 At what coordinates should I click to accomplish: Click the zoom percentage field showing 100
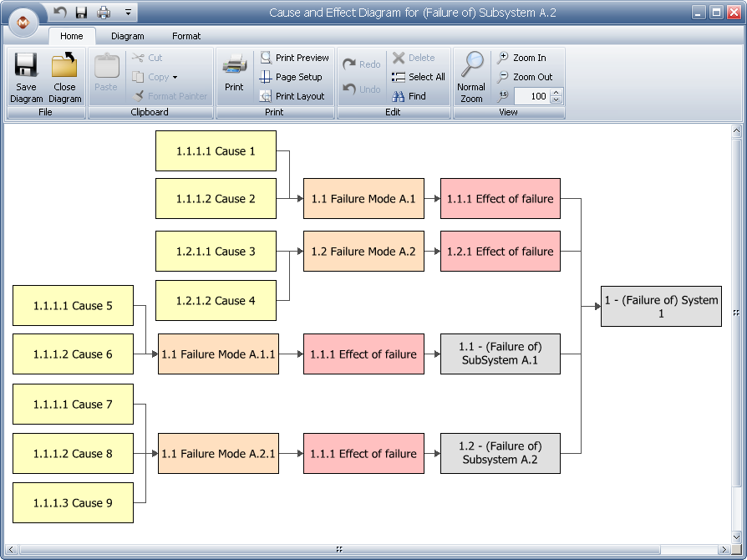[531, 96]
